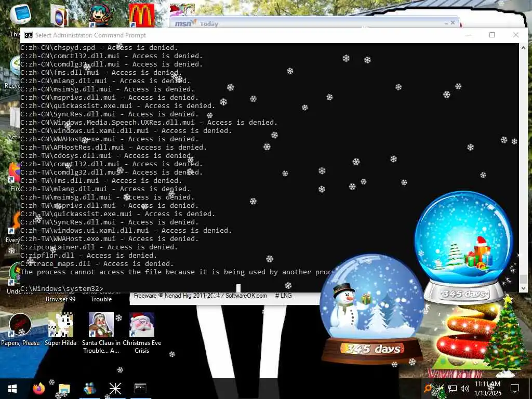The width and height of the screenshot is (532, 399).
Task: Open the volume control in system tray
Action: [x=465, y=389]
